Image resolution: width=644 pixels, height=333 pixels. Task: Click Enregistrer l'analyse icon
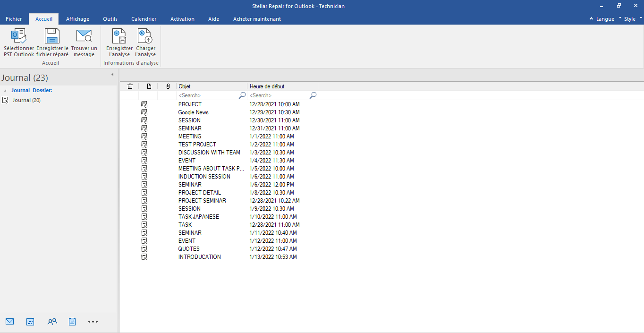click(x=119, y=36)
